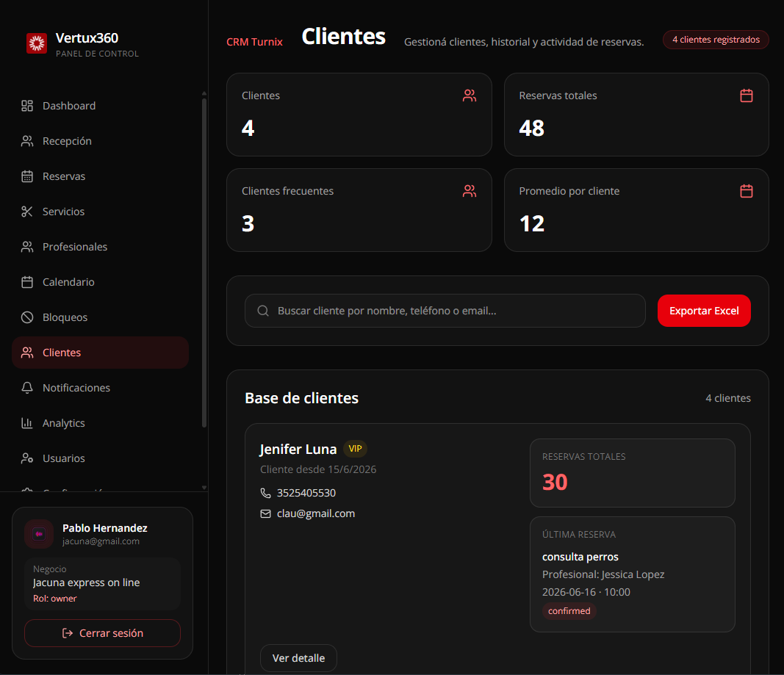Image resolution: width=784 pixels, height=675 pixels.
Task: Click the Servicios scissors icon
Action: (x=27, y=212)
